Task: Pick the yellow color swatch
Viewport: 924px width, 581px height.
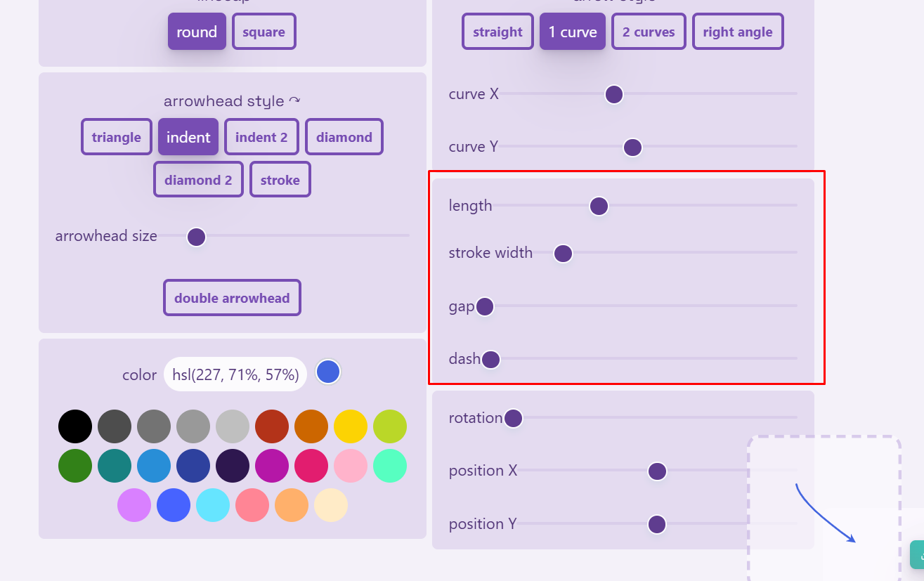Action: coord(351,426)
